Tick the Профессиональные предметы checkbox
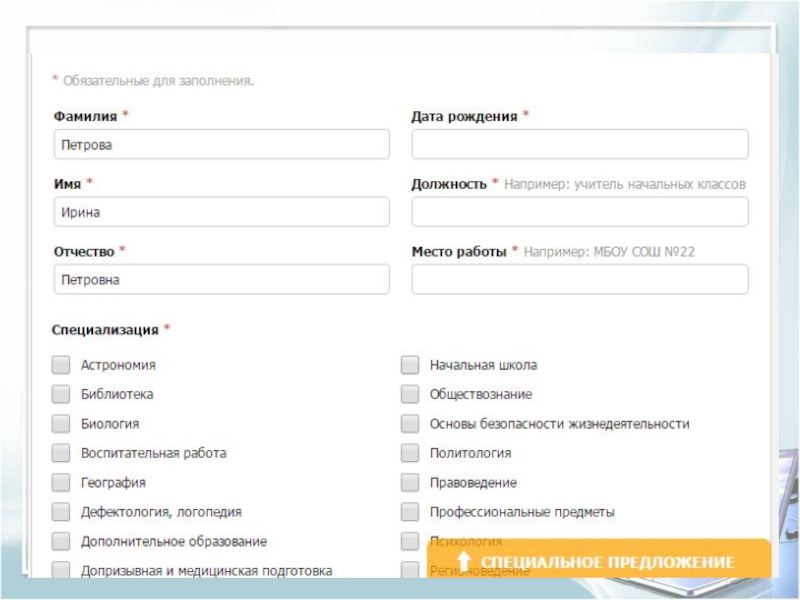Screen dimensions: 800x600 click(410, 512)
